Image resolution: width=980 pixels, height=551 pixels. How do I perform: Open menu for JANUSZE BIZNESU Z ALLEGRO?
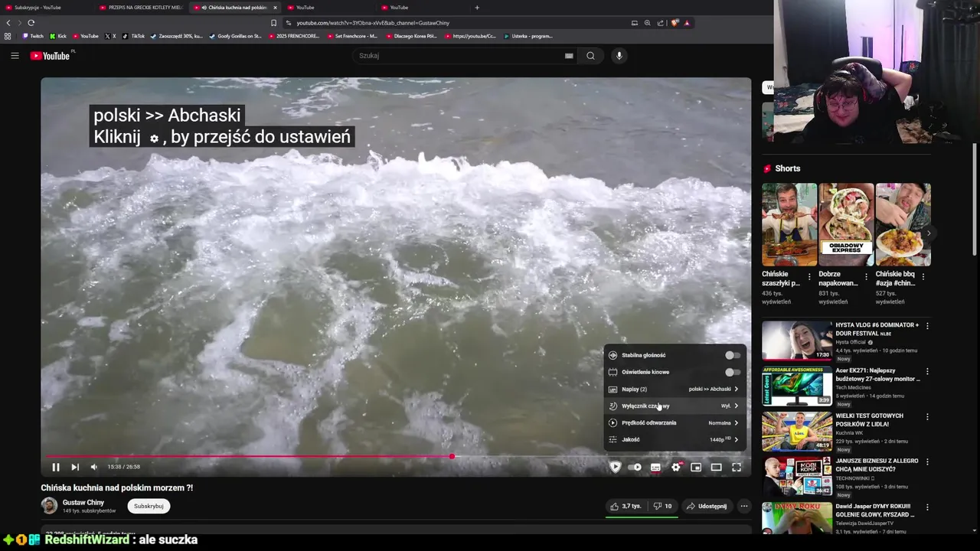pyautogui.click(x=927, y=462)
